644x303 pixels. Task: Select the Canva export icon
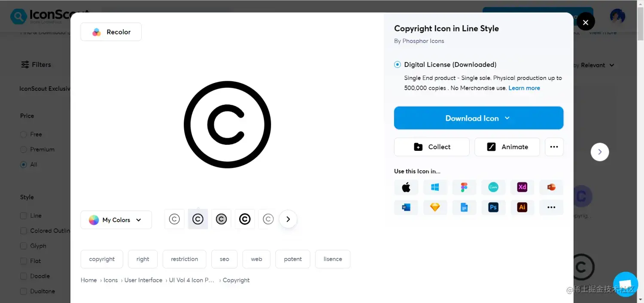point(493,187)
